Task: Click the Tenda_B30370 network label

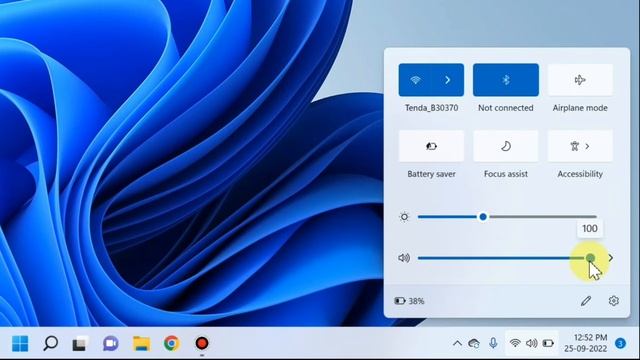Action: point(431,108)
